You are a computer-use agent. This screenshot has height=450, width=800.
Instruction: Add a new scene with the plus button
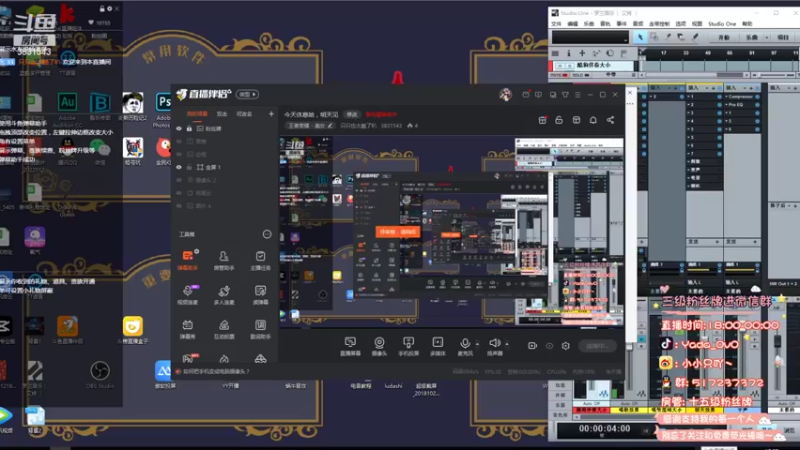point(271,114)
